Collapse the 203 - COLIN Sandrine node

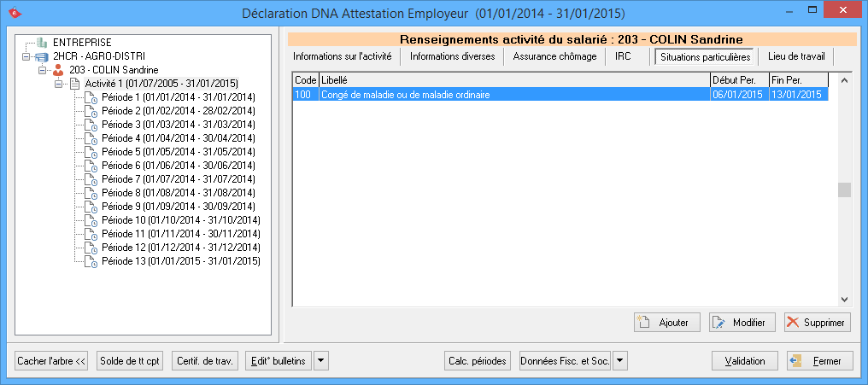42,70
